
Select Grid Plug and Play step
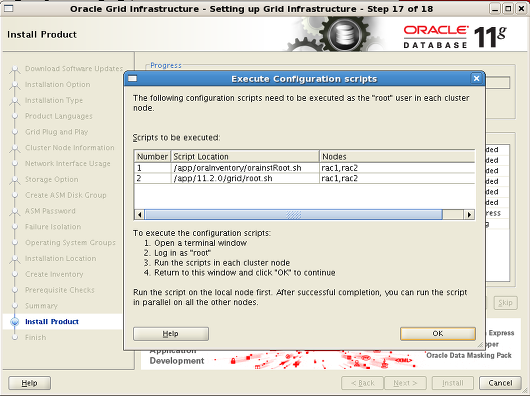[56, 132]
